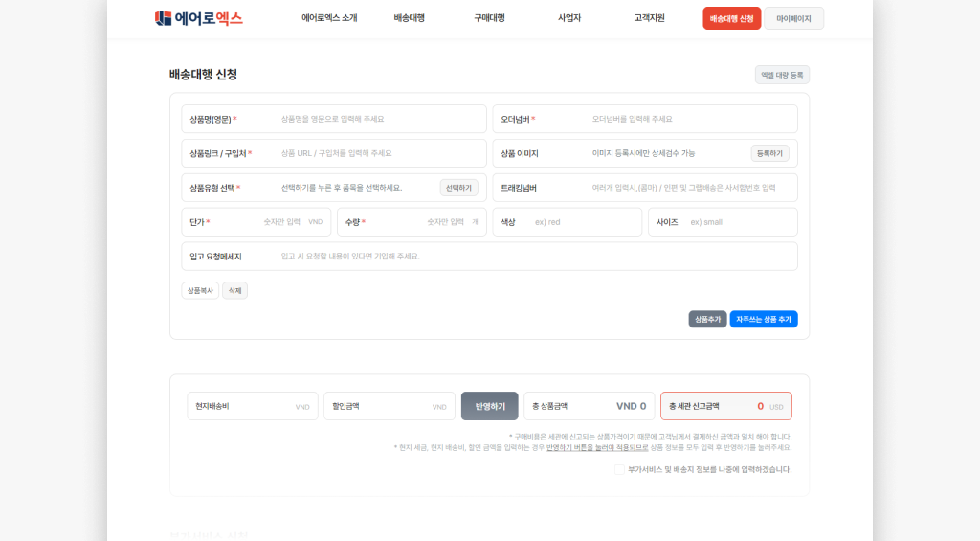Open the 에어로엑스 소개 menu
This screenshot has width=980, height=541.
click(x=329, y=18)
